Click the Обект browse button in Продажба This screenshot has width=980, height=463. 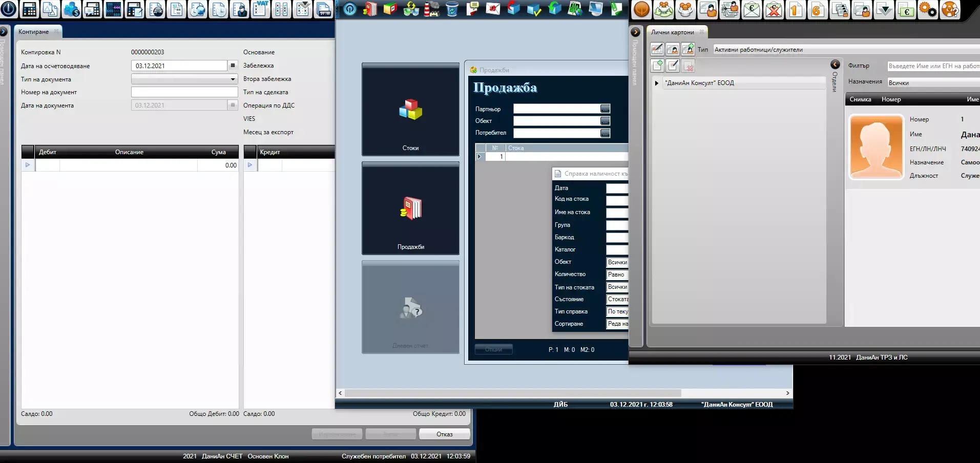(x=605, y=120)
